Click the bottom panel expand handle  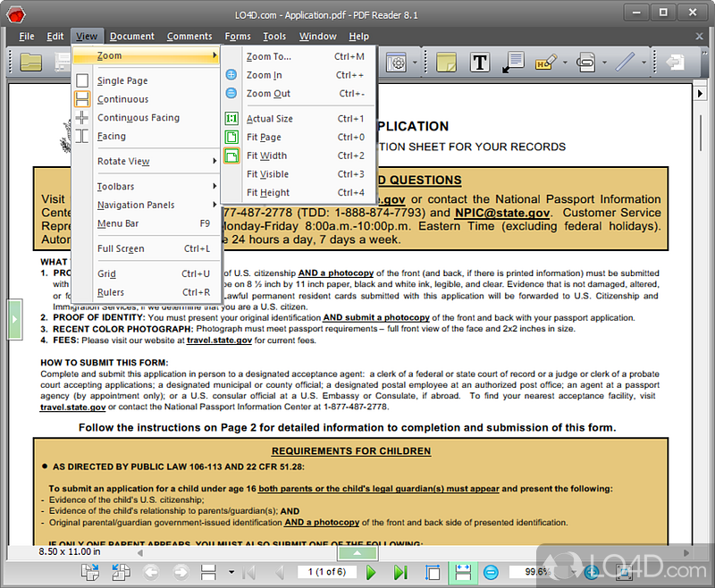(x=357, y=553)
